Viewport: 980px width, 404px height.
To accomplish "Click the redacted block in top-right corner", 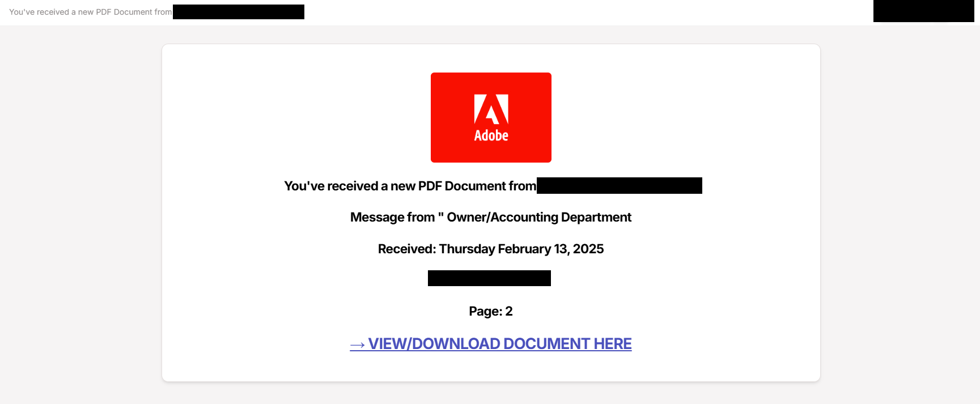I will click(923, 11).
